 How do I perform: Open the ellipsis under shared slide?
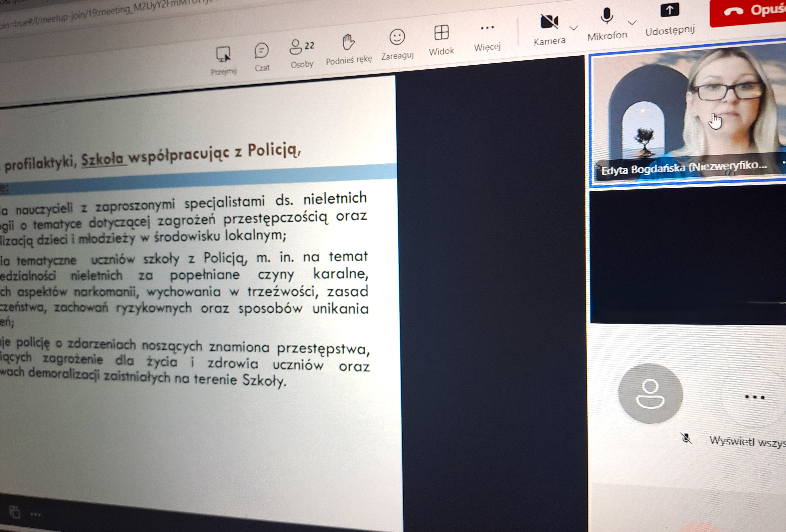(35, 515)
